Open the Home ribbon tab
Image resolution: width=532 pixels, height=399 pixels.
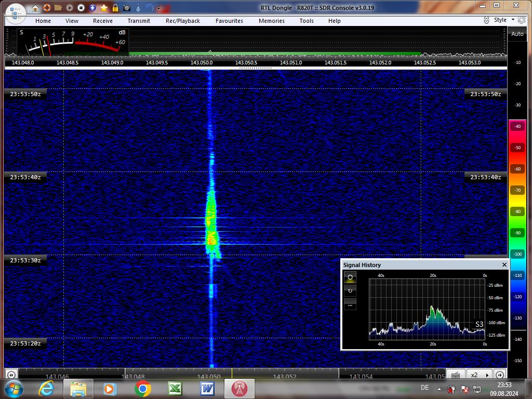click(43, 21)
